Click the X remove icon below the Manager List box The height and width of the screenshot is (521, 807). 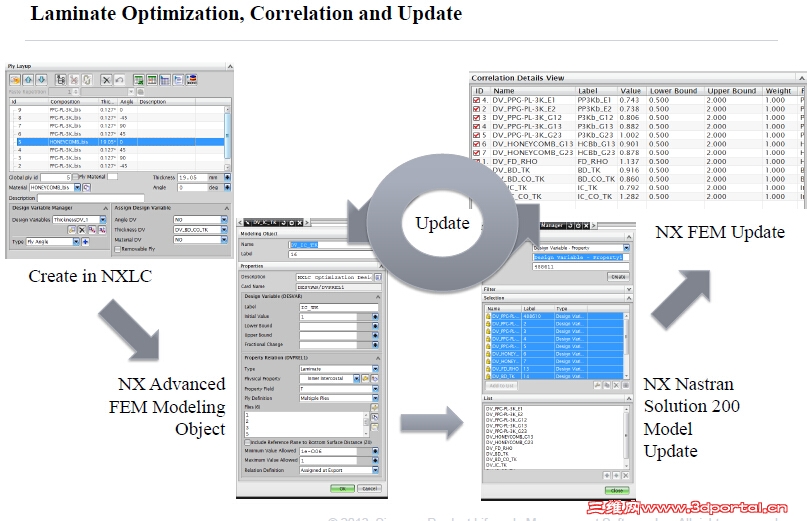[x=625, y=476]
